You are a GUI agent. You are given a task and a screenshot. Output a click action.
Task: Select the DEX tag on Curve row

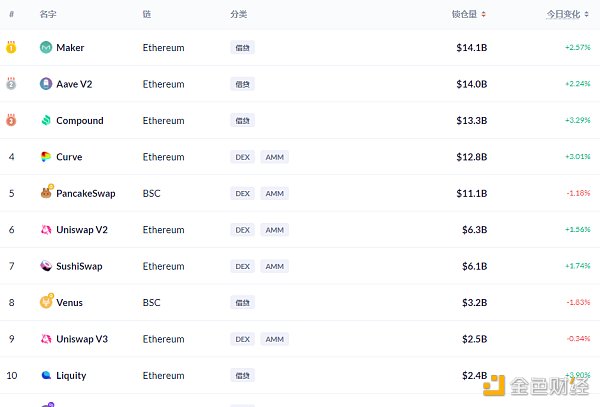tap(242, 157)
